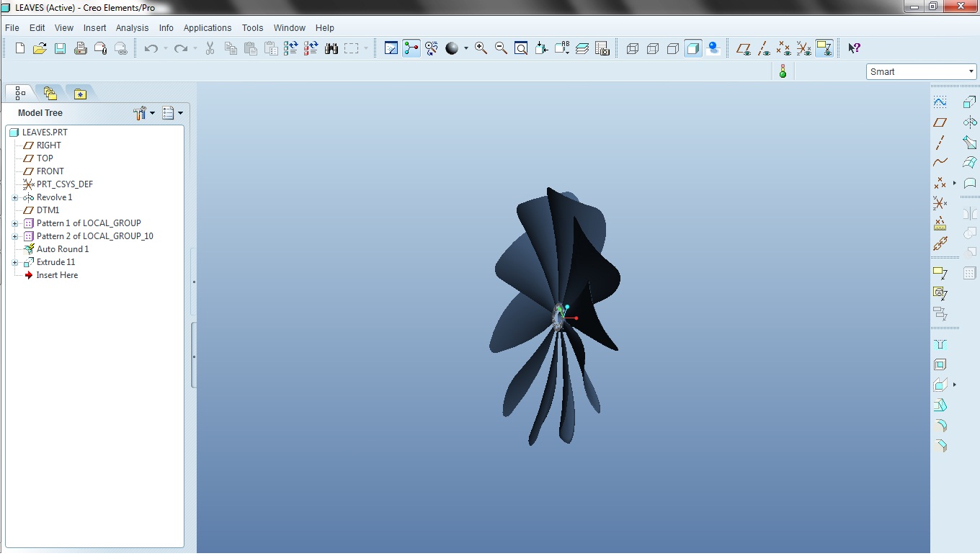Toggle Orient Mode button

click(x=432, y=48)
